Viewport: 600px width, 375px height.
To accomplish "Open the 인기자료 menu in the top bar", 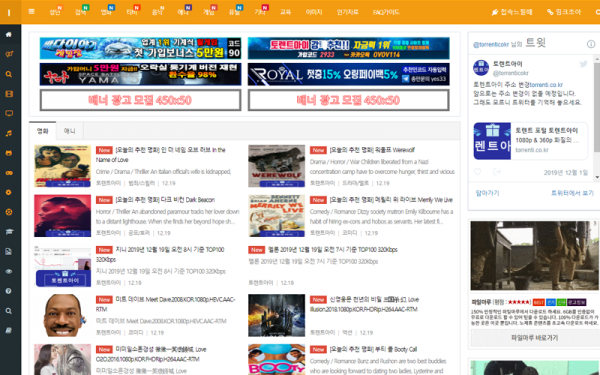I will tap(347, 12).
